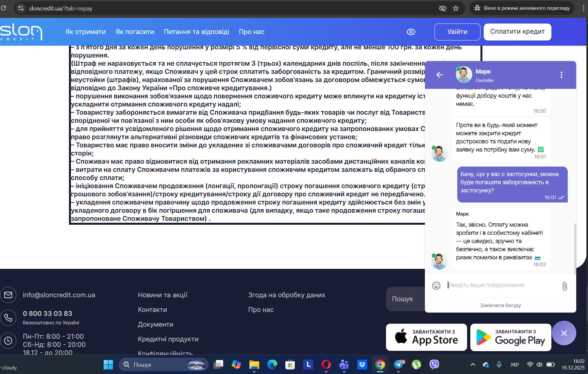
Task: Click the Сплатити кредит button
Action: tap(517, 32)
